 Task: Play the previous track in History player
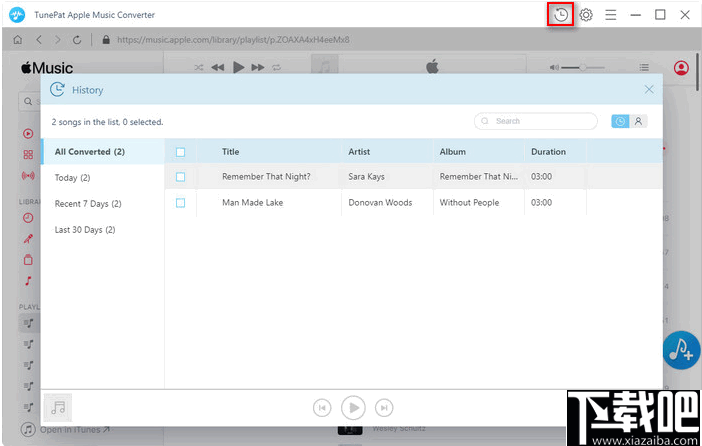pyautogui.click(x=322, y=407)
